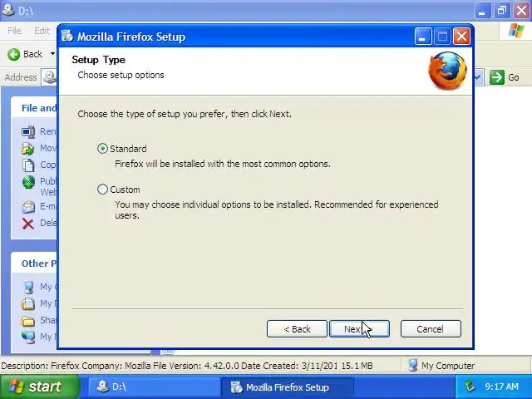Click the red X Delete file icon

[x=28, y=224]
